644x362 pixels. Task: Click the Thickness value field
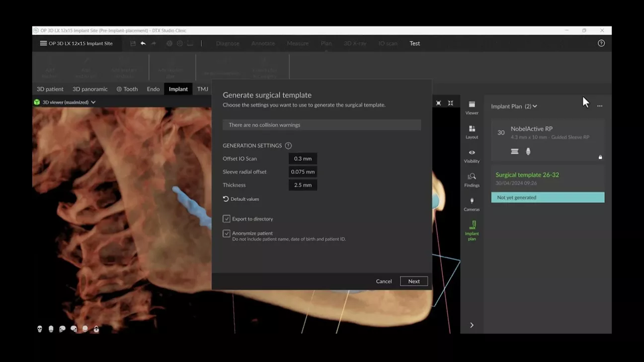pos(303,185)
